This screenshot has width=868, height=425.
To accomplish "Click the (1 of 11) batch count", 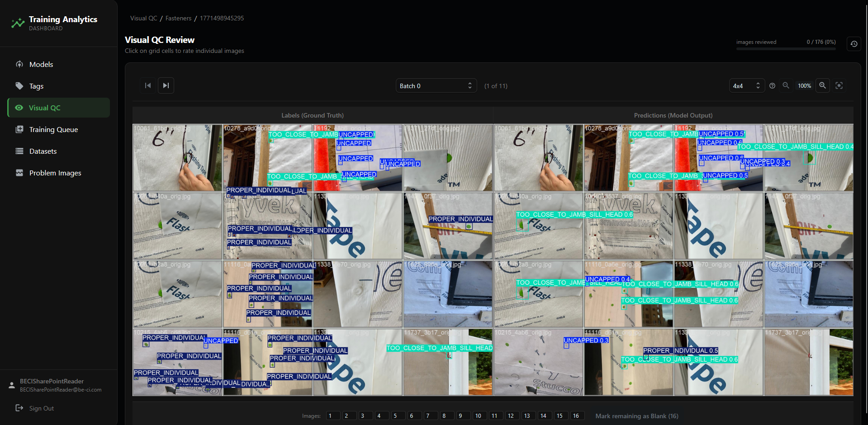I will (496, 86).
